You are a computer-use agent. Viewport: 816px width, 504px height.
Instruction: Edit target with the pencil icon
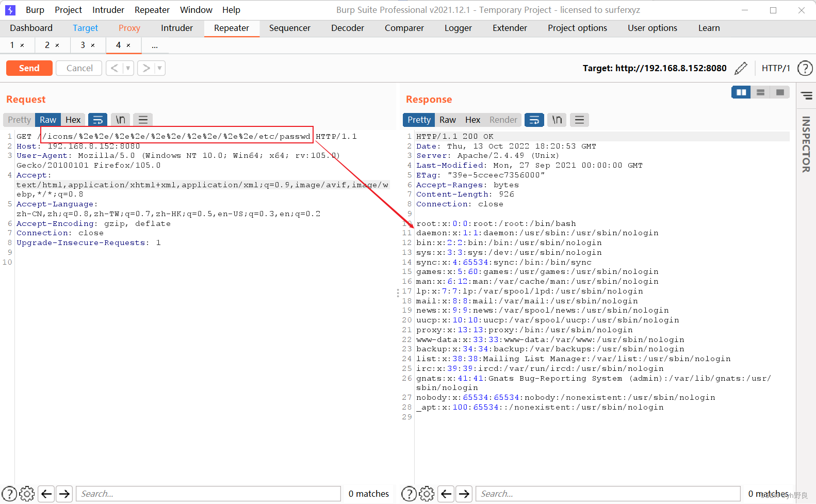click(x=741, y=68)
